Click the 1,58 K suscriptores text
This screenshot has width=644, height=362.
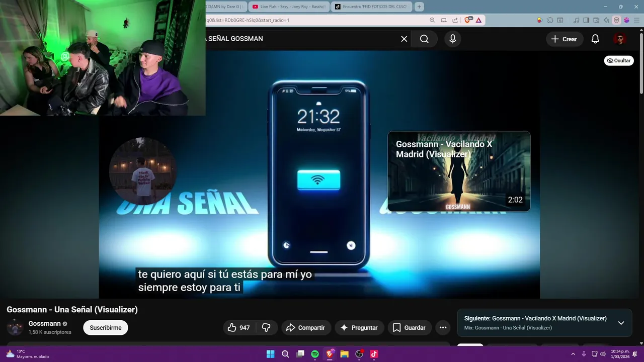[50, 332]
